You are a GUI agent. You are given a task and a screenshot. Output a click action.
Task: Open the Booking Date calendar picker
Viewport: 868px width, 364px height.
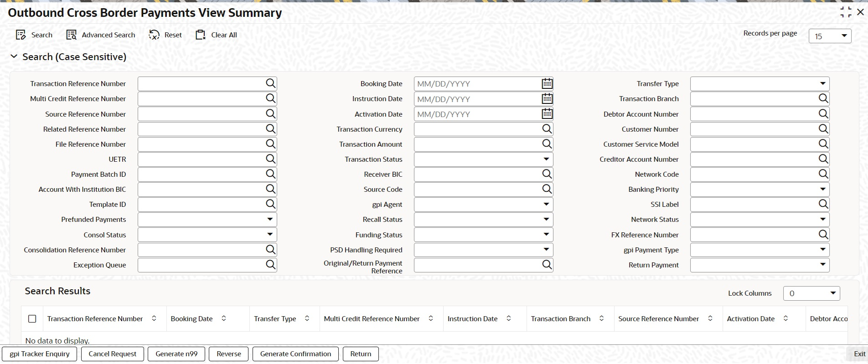click(547, 83)
